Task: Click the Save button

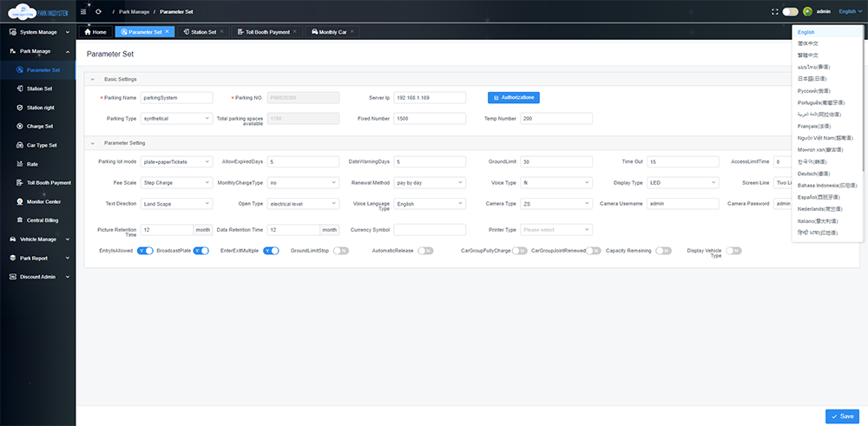Action: (842, 416)
